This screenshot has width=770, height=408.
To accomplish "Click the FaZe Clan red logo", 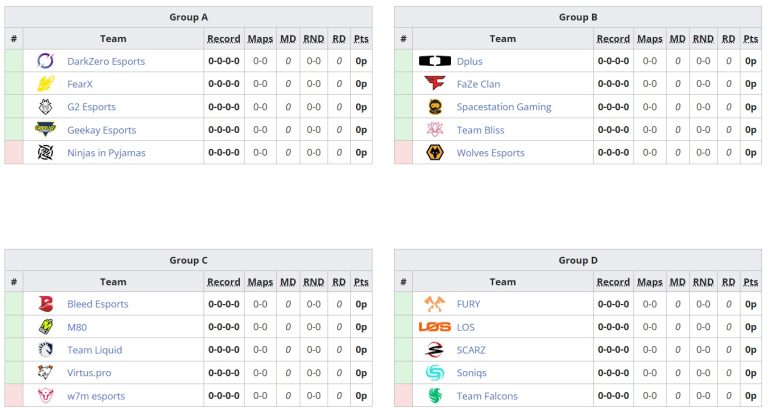I will coord(435,84).
